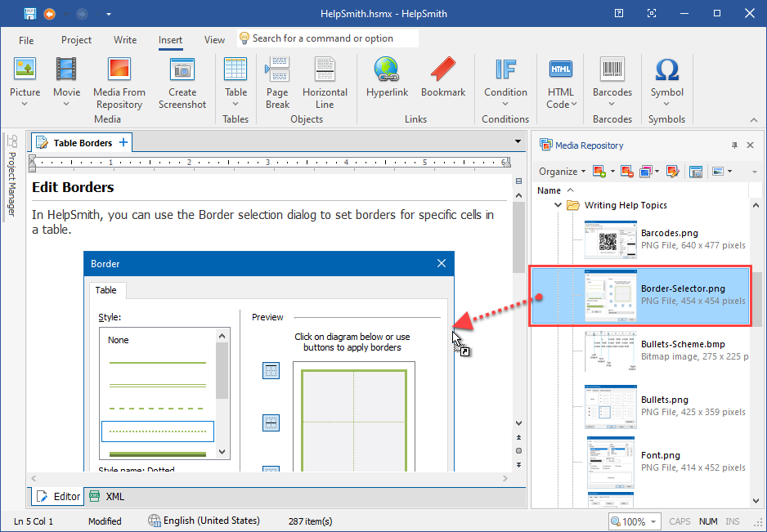Add a new topic tab with plus icon
Image resolution: width=767 pixels, height=532 pixels.
pos(123,142)
